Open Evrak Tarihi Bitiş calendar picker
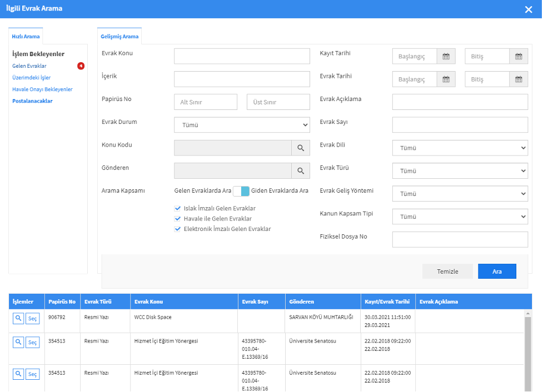543x392 pixels. pyautogui.click(x=519, y=79)
